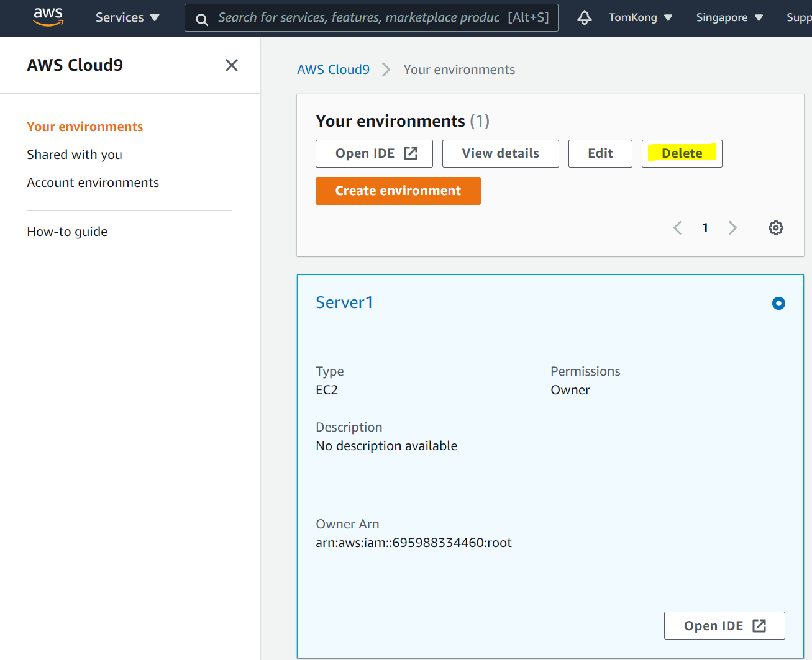
Task: Open the Singapore region dropdown
Action: point(729,17)
